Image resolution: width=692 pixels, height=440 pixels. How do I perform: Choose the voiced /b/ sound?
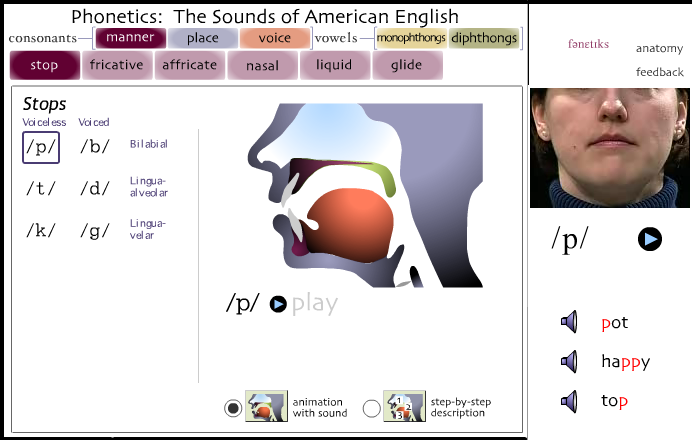pos(94,147)
